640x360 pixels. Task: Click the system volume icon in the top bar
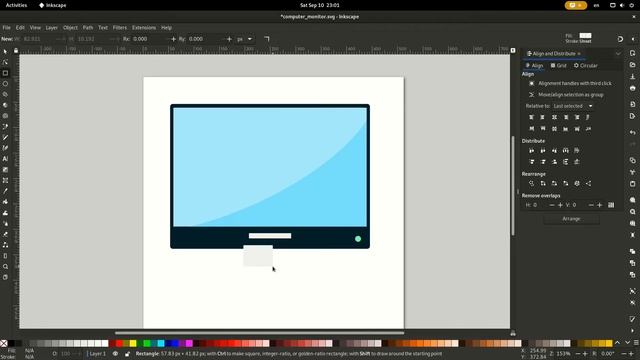tap(622, 5)
